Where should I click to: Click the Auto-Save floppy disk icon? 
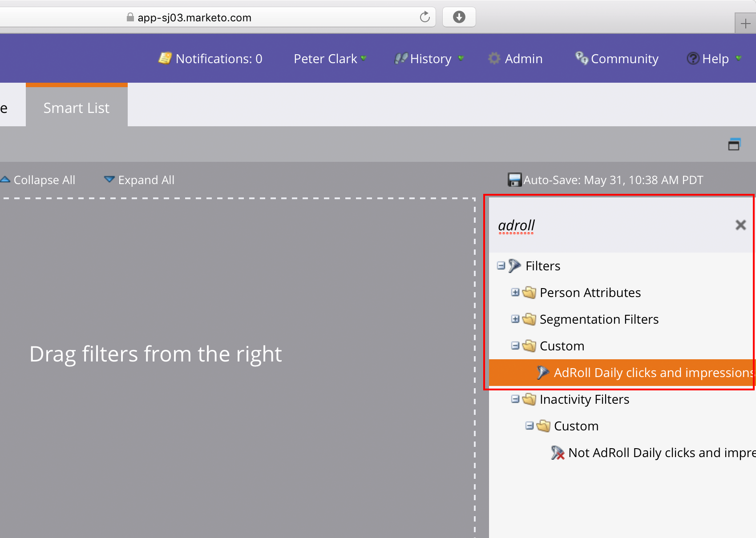coord(515,180)
